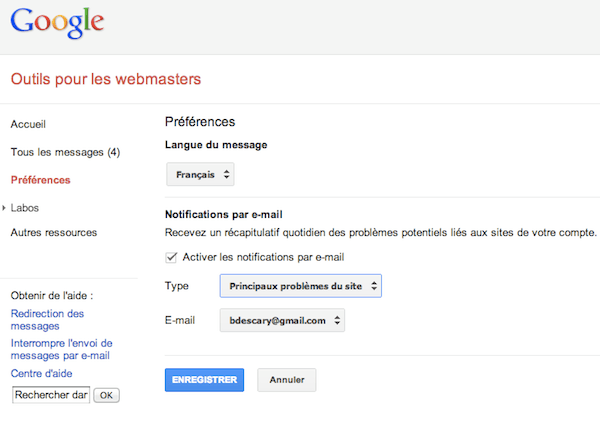
Task: Toggle the email notifications checkbox
Action: (172, 257)
